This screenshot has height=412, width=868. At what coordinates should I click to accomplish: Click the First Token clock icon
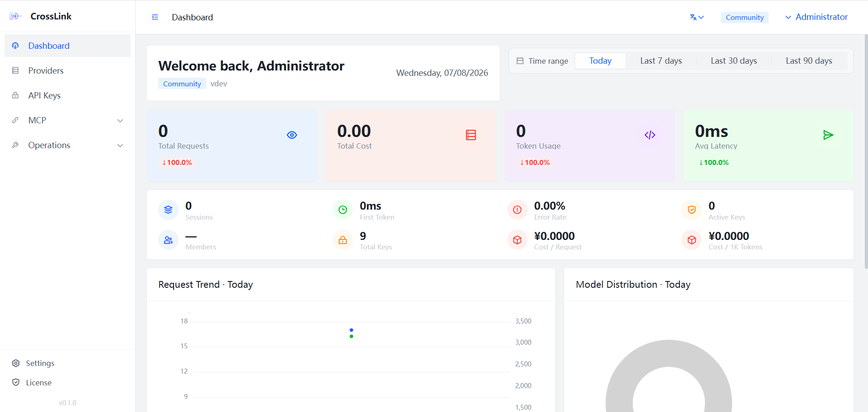[x=343, y=210]
